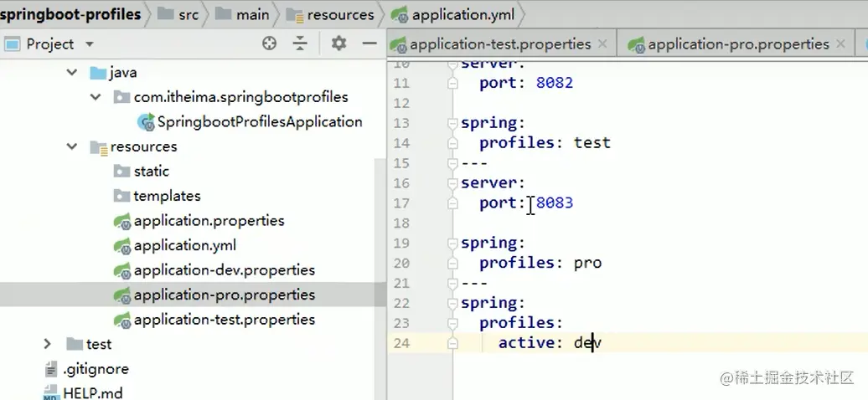868x400 pixels.
Task: Click 'profiles: test' text on line 14
Action: [545, 143]
